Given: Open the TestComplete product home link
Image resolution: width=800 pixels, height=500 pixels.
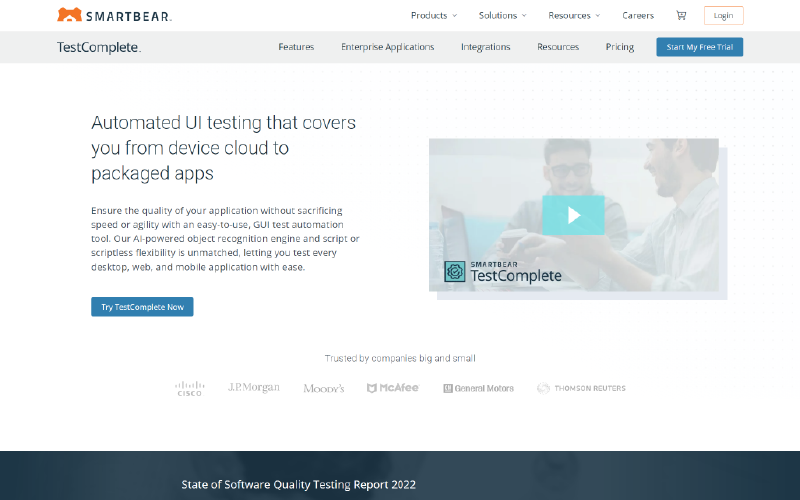Looking at the screenshot, I should (99, 47).
